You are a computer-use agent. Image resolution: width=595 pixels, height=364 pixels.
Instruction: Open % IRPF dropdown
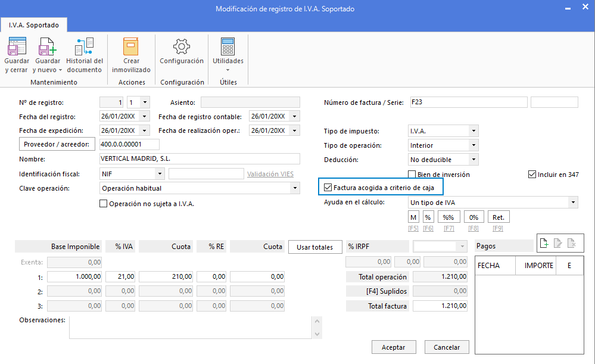(462, 247)
